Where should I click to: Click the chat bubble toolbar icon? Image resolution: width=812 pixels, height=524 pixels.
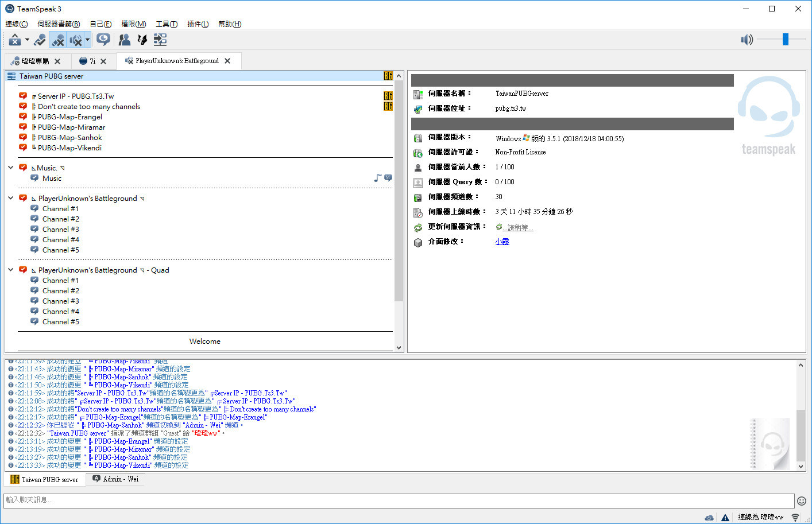(x=103, y=40)
